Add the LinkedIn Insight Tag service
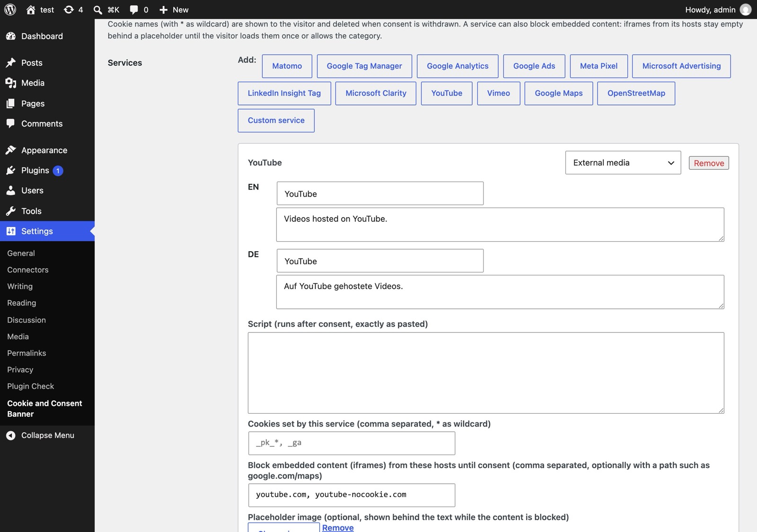Screen dimensions: 757x532 pyautogui.click(x=284, y=93)
